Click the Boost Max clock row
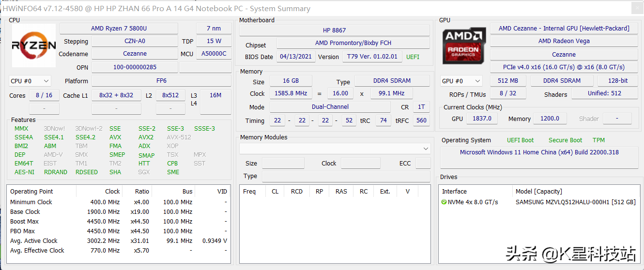Viewport: 644px width, 270px height. (x=119, y=222)
